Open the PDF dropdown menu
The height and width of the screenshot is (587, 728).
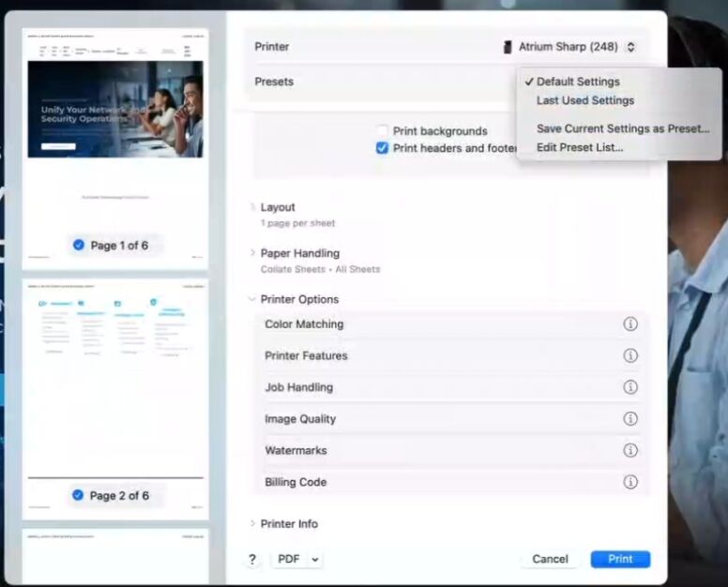pos(297,560)
